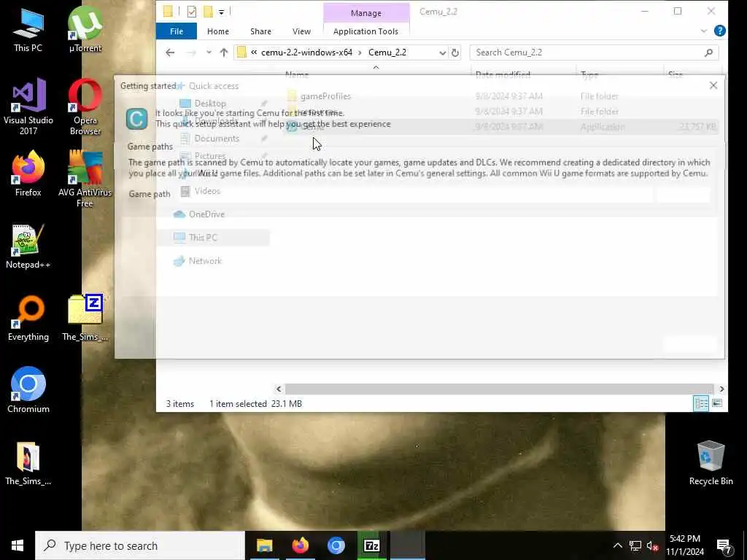Click the Cemu logo in the dialog

(x=136, y=119)
